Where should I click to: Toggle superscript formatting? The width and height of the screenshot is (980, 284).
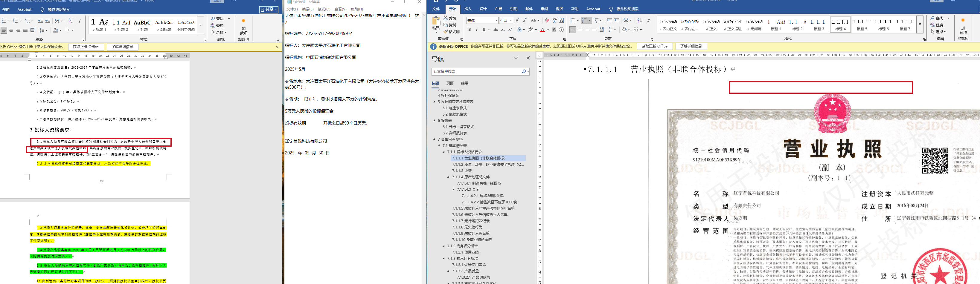pyautogui.click(x=510, y=30)
